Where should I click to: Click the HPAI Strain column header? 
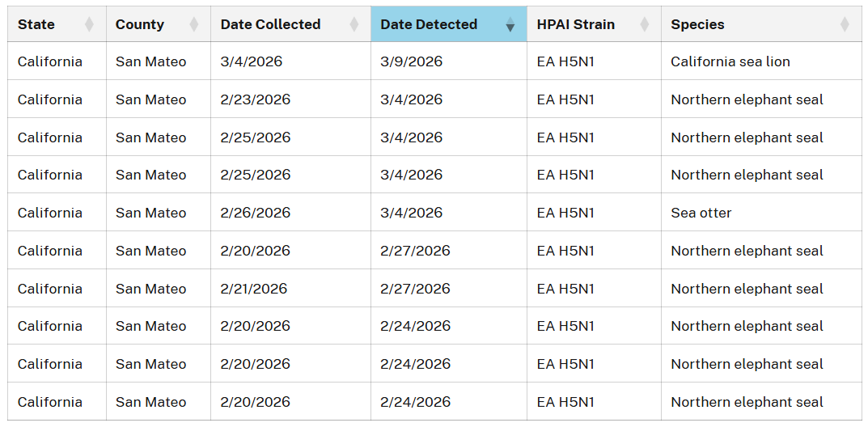[594, 24]
